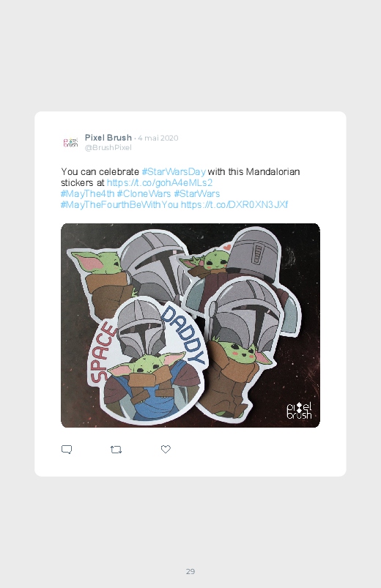The image size is (381, 588).
Task: Open the #MayTheFourthBeWithYou hashtag
Action: click(119, 204)
